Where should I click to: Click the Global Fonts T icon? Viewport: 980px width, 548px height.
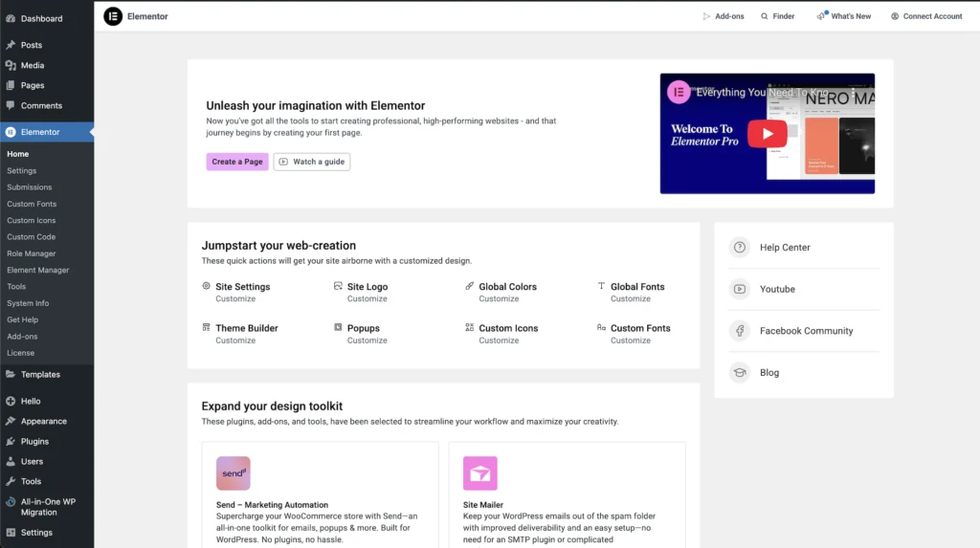coord(601,286)
